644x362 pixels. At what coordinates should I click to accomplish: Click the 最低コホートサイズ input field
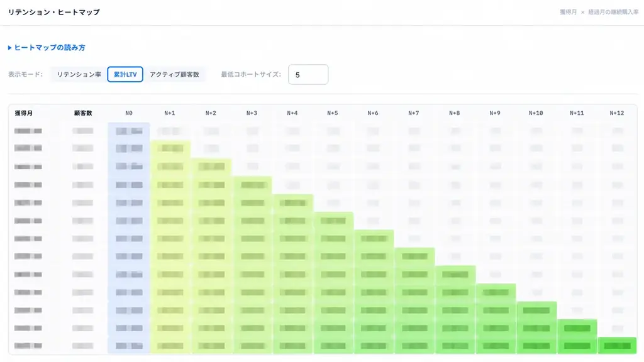point(308,75)
